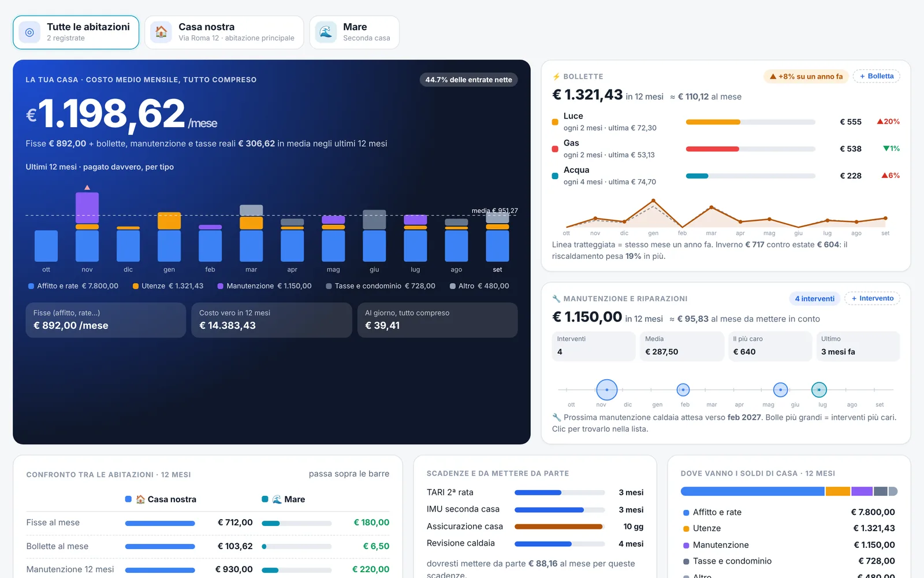Open the 4 interventi badge
The height and width of the screenshot is (578, 924).
[814, 299]
